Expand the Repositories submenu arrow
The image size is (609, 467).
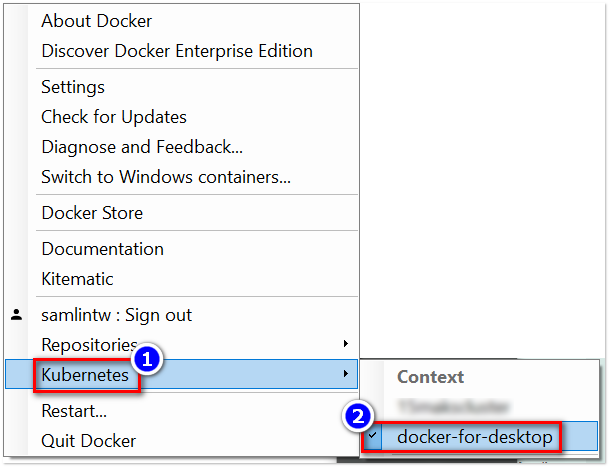345,344
